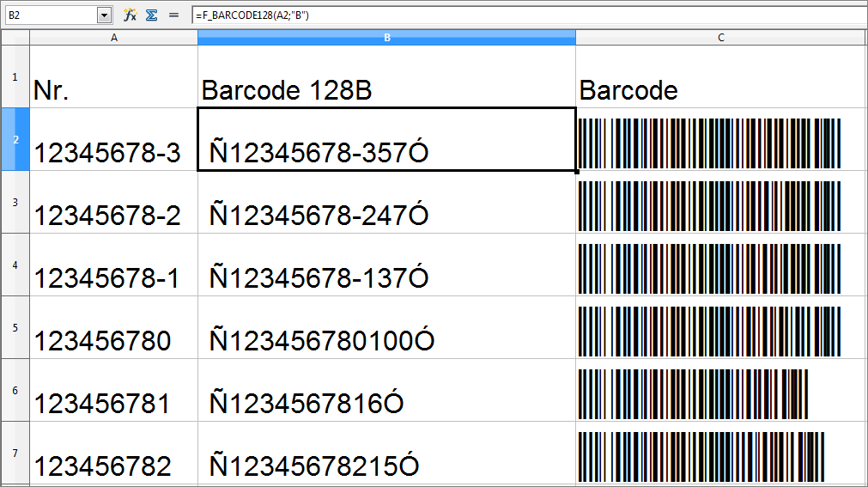Click the formula input line
The width and height of the screenshot is (868, 487).
point(529,15)
